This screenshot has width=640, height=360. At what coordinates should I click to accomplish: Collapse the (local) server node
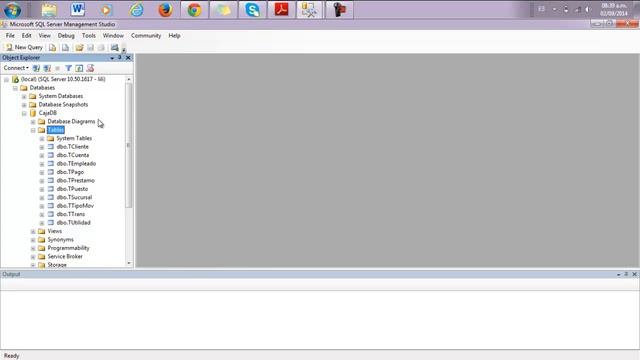pos(7,79)
